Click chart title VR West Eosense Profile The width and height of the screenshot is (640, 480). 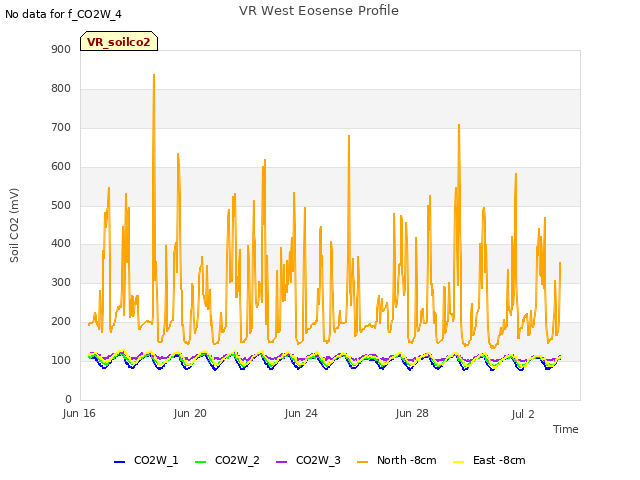point(319,11)
